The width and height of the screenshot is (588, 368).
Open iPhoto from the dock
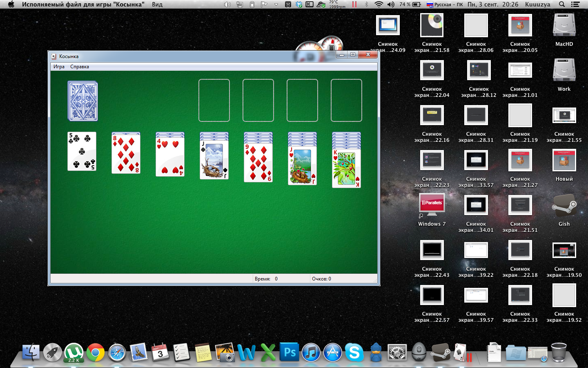(225, 352)
